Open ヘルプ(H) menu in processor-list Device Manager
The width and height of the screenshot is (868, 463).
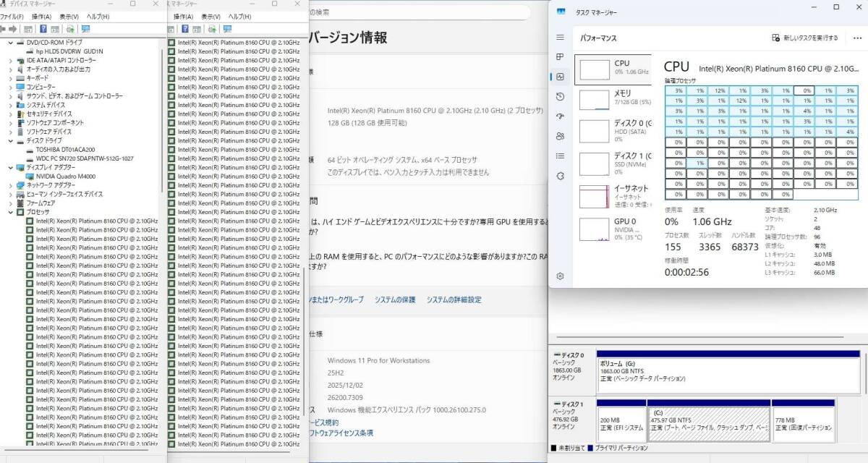239,16
